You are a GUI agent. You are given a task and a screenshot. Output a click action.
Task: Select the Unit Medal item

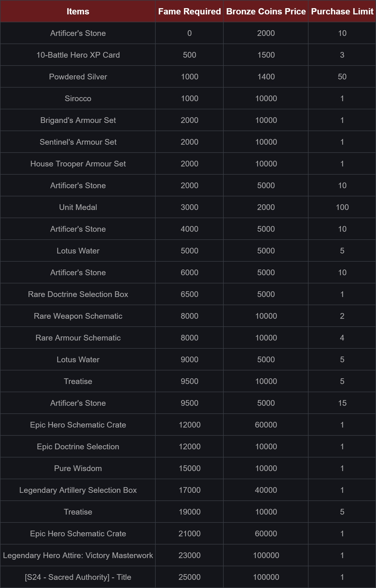[x=78, y=207]
